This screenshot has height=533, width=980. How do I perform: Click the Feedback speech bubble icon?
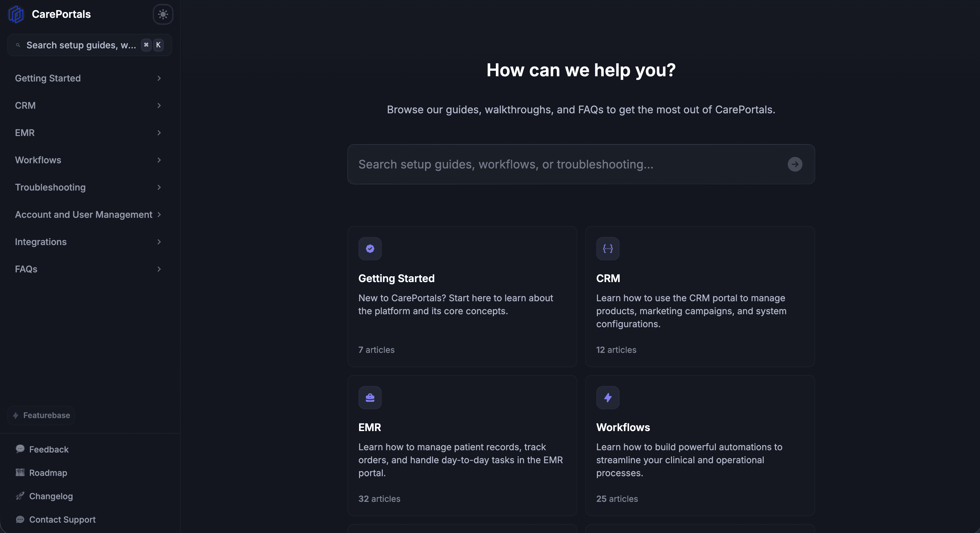click(20, 449)
